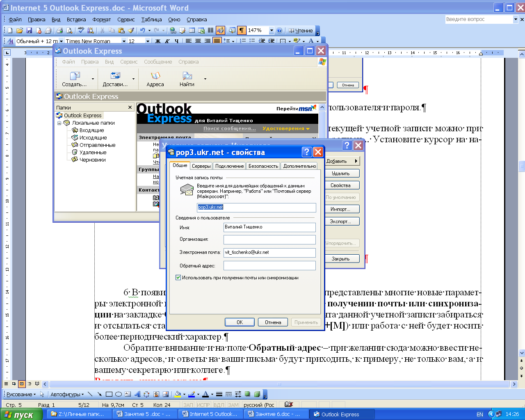Select the Oval tool on Drawing toolbar
This screenshot has height=420, width=525.
click(119, 394)
